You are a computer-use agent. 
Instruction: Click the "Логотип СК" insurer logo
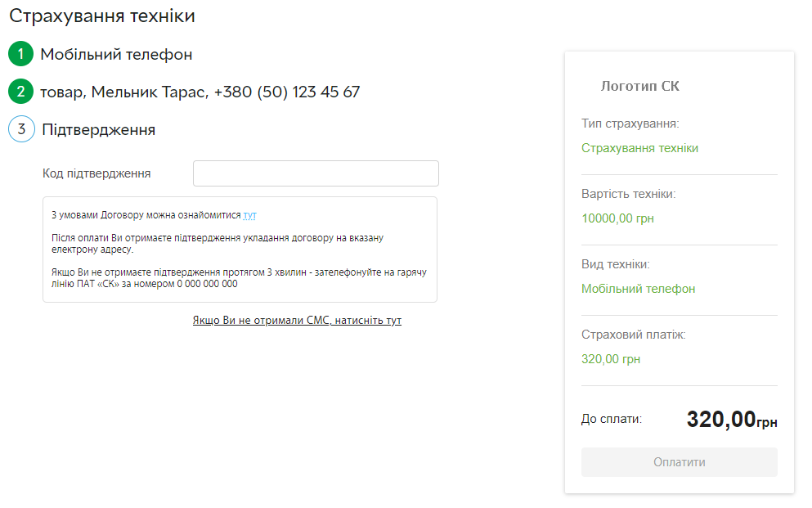(x=639, y=86)
